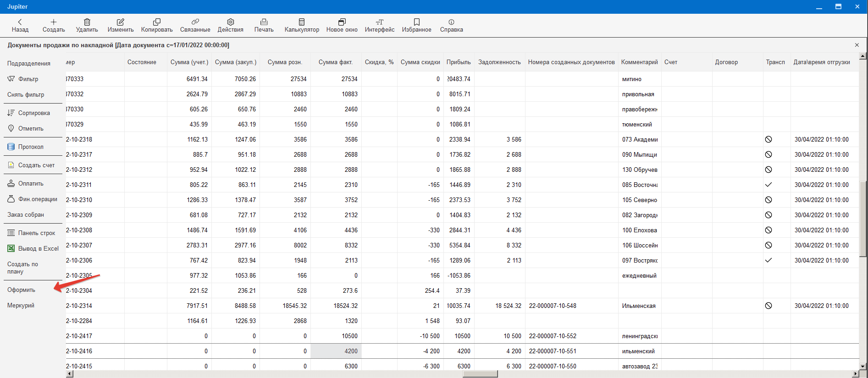
Task: Click discount value -10 500
Action: click(430, 336)
